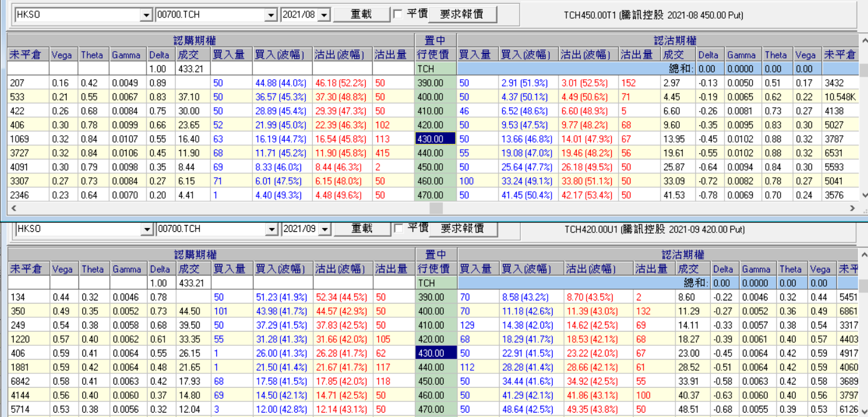Click the put ask 49.35 (43.8%)
868x417 pixels.
click(x=593, y=410)
